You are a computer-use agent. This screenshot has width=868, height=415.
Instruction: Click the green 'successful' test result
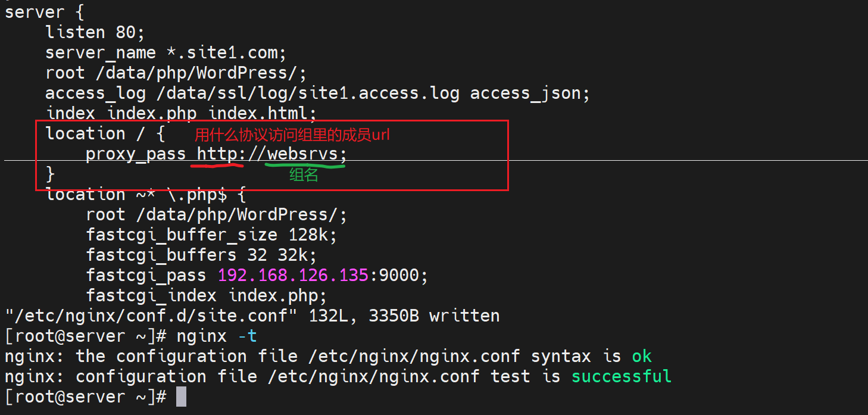coord(621,376)
